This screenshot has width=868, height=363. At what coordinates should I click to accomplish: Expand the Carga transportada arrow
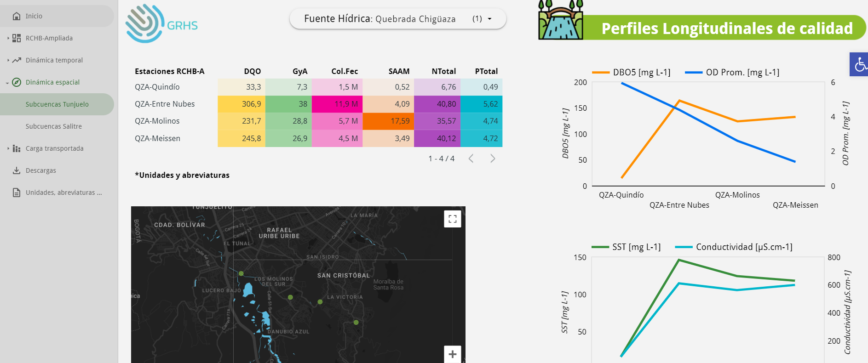pos(8,148)
